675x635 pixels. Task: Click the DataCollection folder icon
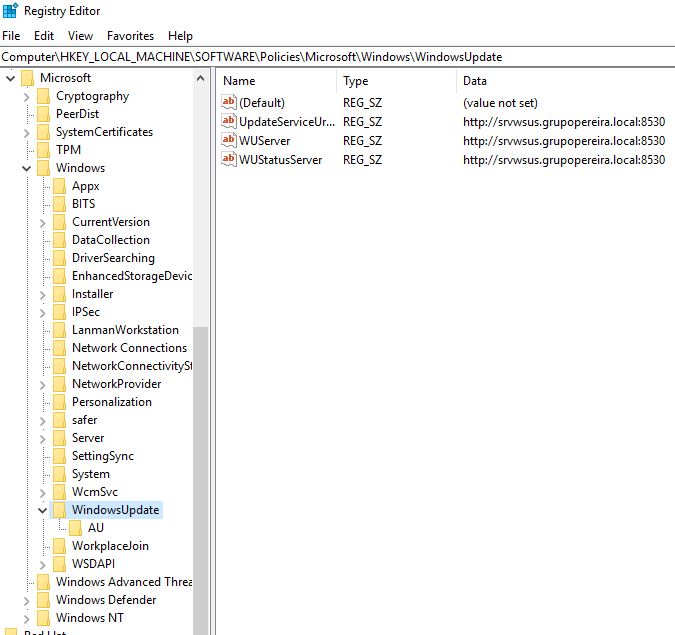[x=59, y=240]
